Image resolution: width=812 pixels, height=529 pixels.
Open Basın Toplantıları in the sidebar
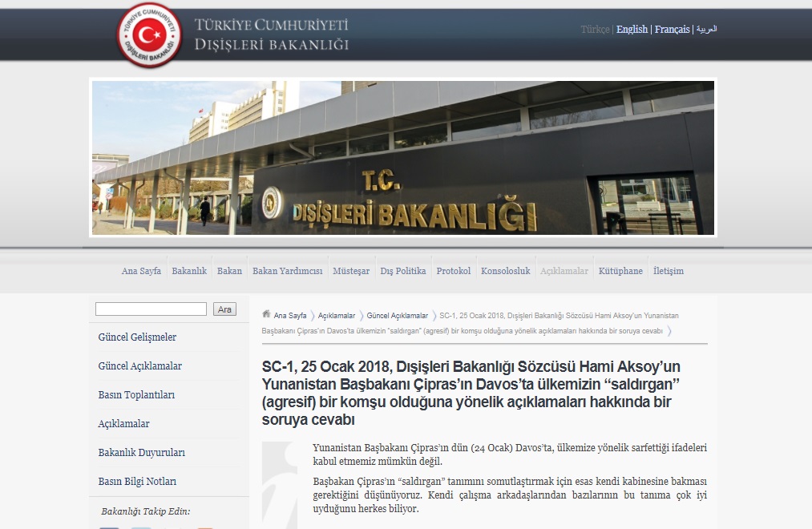[136, 395]
